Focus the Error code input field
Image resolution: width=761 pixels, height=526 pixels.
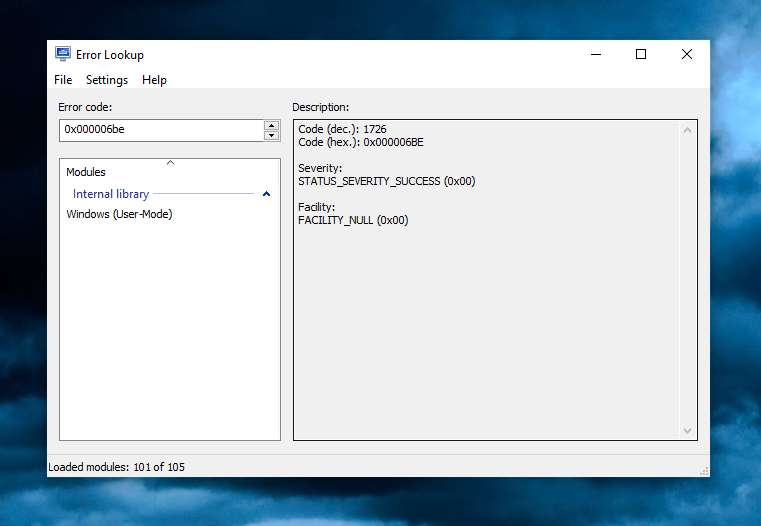click(162, 130)
